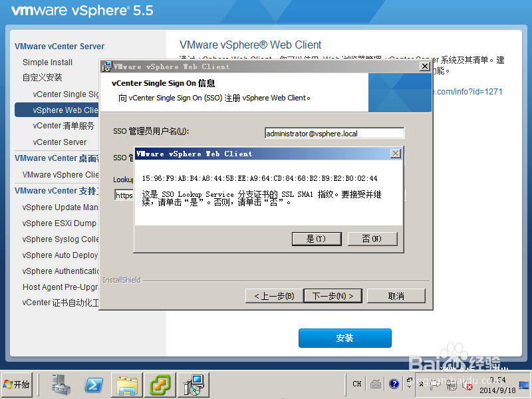The height and width of the screenshot is (399, 532).
Task: Collapse the VMware vCenter Server section
Action: pos(59,46)
